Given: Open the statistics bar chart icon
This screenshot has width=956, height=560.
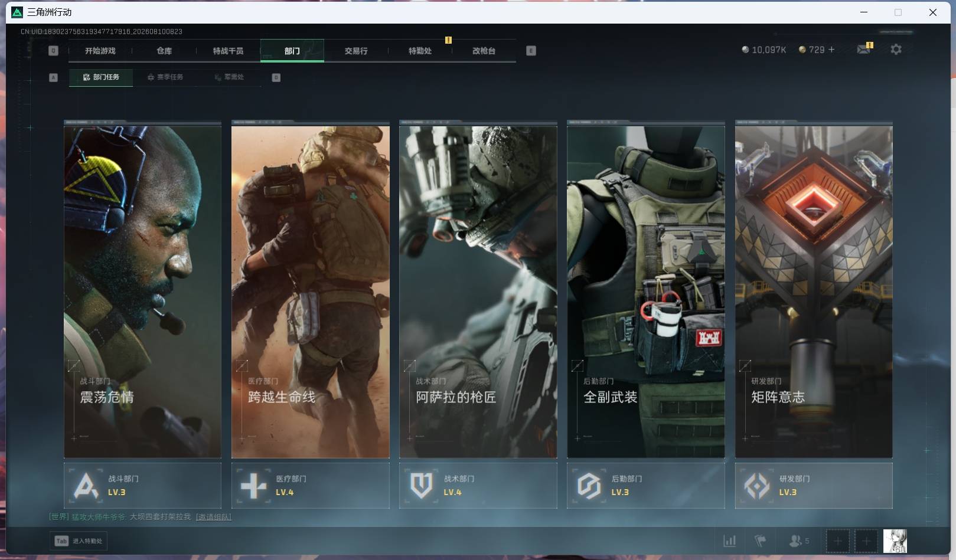Looking at the screenshot, I should point(730,541).
